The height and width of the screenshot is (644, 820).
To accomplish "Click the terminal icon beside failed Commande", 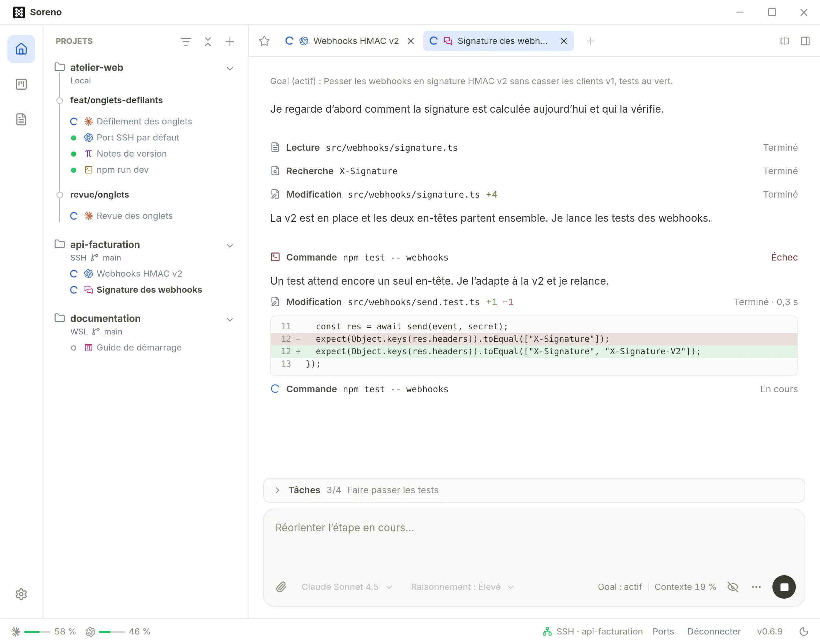I will pos(275,257).
